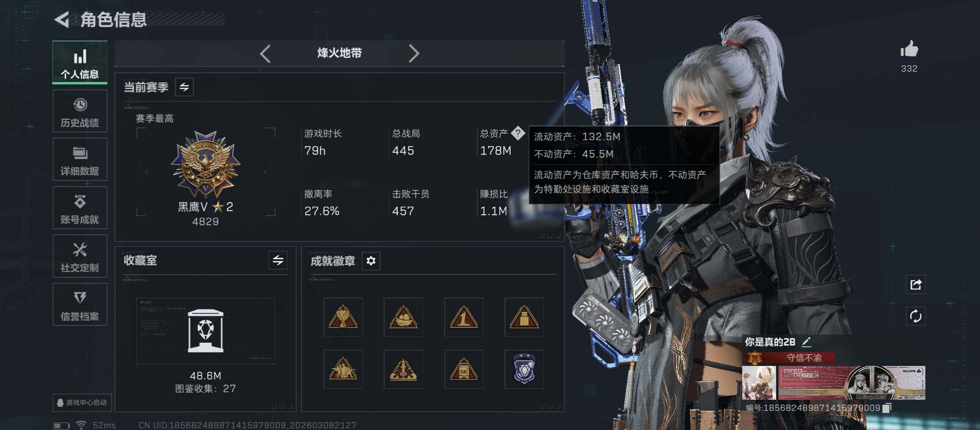The height and width of the screenshot is (430, 980).
Task: Give a thumbs-up like to this profile
Action: 909,50
